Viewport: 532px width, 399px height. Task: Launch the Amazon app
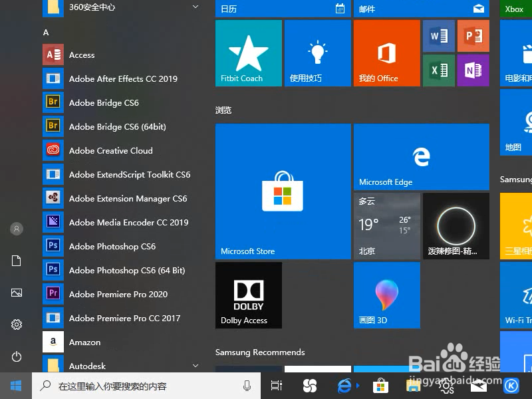point(122,342)
